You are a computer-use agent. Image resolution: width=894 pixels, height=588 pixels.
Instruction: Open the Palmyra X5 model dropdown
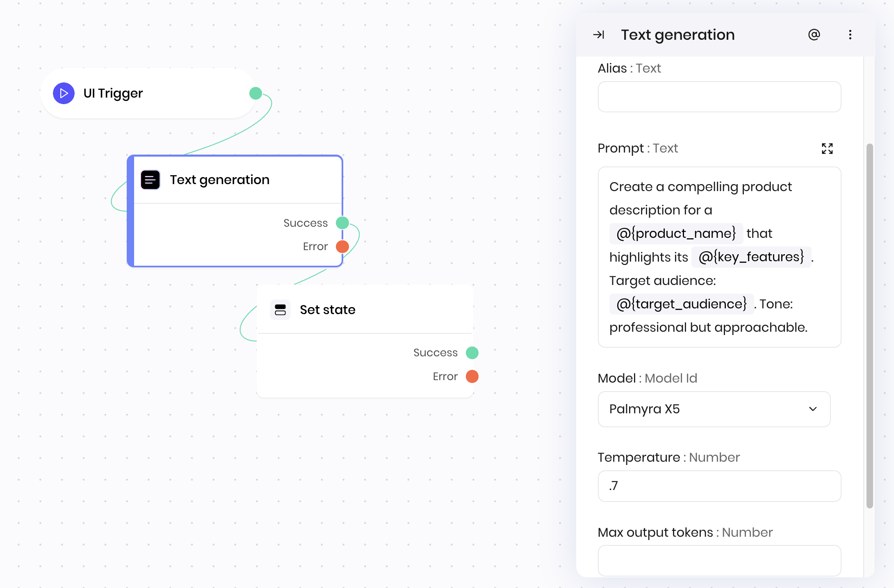pyautogui.click(x=705, y=409)
